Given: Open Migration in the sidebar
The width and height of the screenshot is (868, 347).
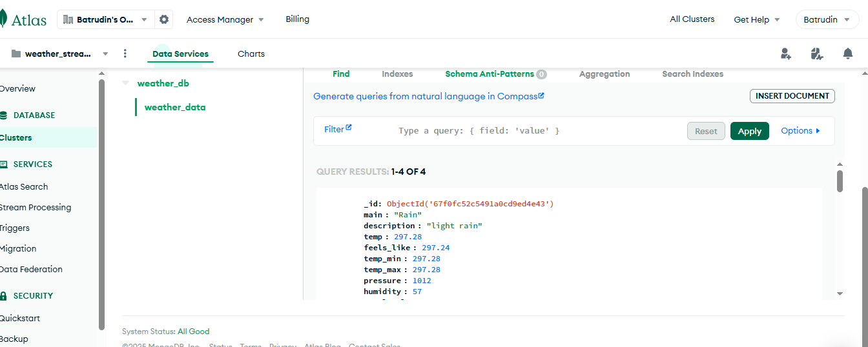Looking at the screenshot, I should (x=18, y=248).
